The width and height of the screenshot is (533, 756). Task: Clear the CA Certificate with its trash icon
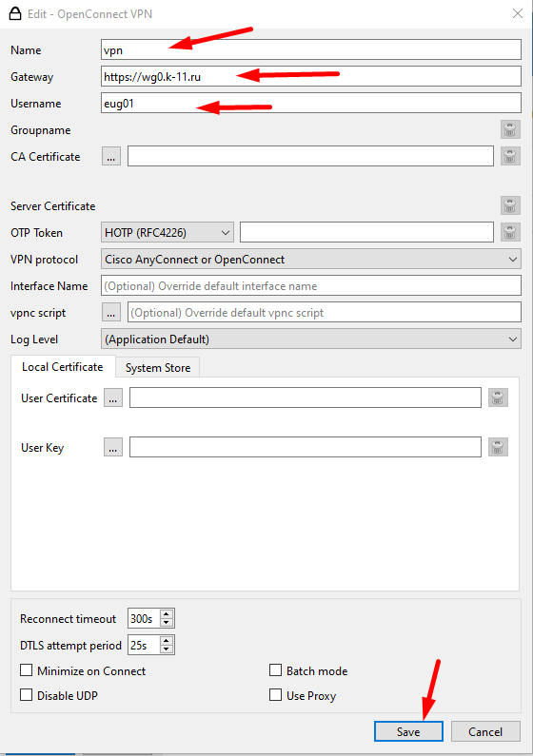point(510,156)
